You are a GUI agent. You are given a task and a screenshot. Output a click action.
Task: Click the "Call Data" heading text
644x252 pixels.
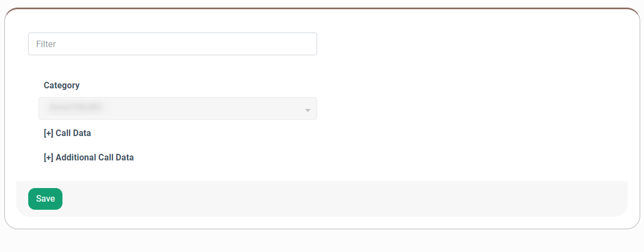73,133
